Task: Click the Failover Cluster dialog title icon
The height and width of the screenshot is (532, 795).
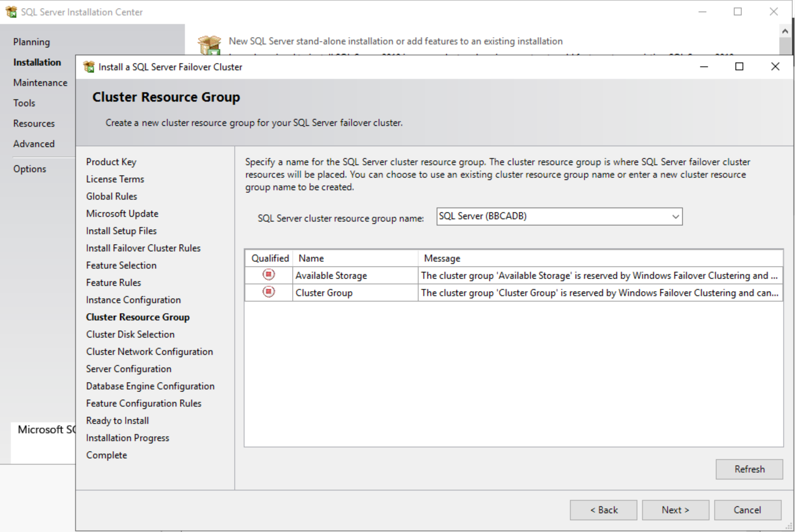Action: coord(89,67)
